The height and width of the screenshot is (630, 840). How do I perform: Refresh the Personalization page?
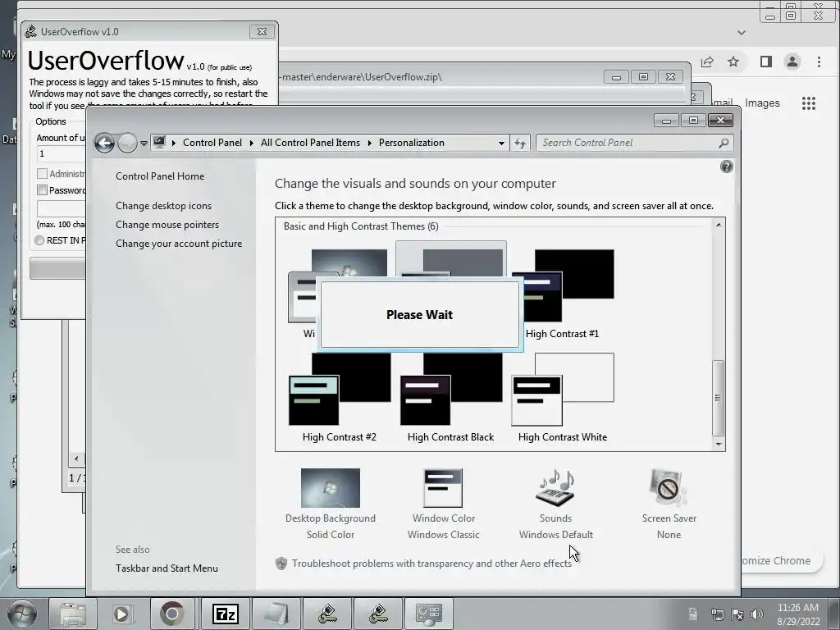[x=519, y=143]
